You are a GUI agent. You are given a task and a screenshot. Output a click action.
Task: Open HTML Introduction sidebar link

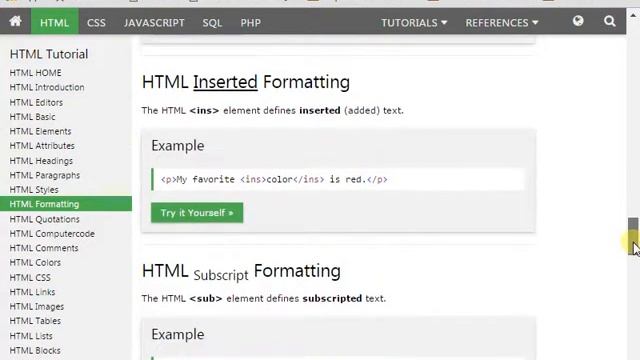pos(47,87)
